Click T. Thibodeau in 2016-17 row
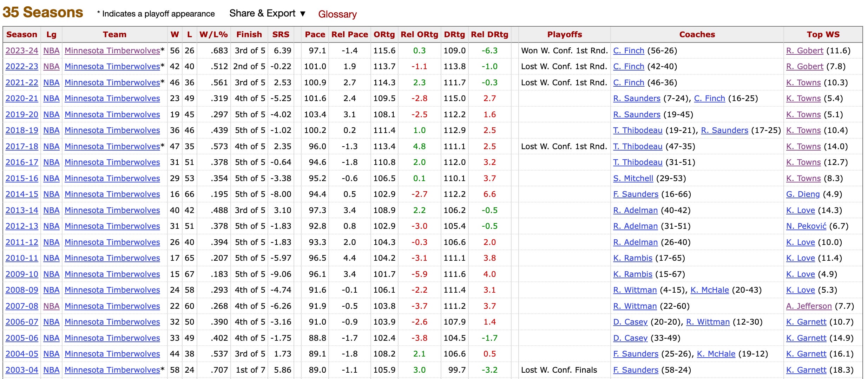The height and width of the screenshot is (379, 868). (x=638, y=162)
